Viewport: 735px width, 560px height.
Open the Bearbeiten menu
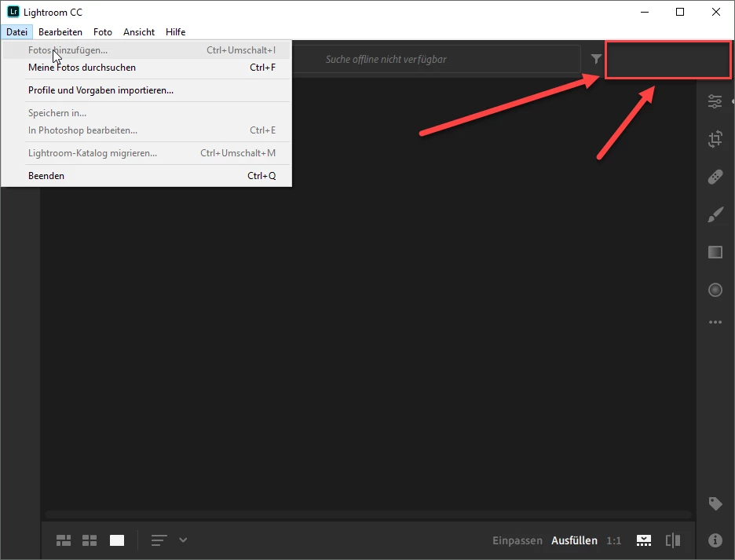point(60,32)
